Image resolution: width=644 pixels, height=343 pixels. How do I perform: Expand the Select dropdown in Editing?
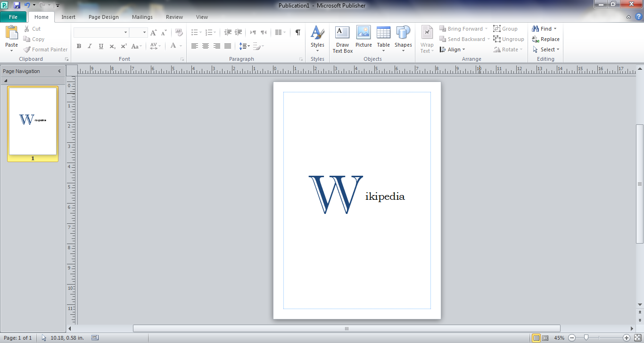coord(547,49)
